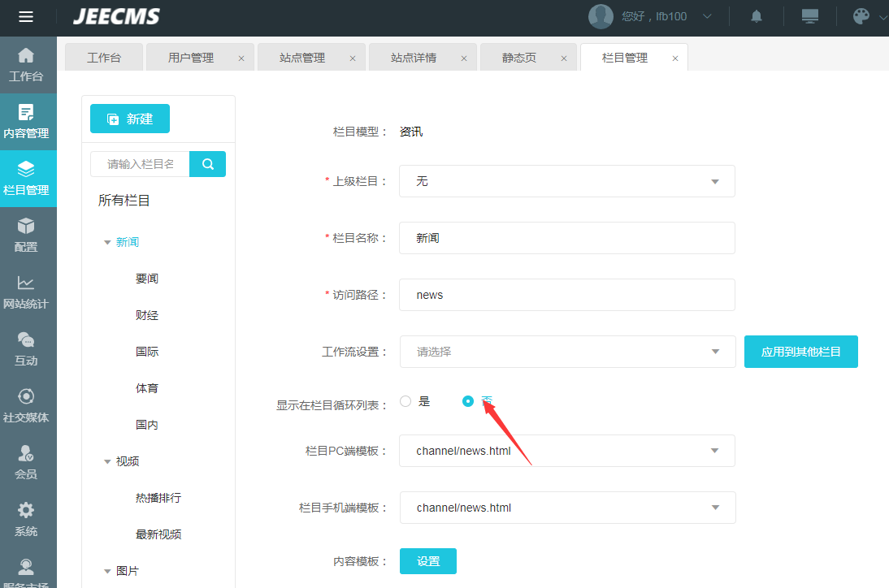889x588 pixels.
Task: Click the monitor display icon
Action: pyautogui.click(x=809, y=16)
